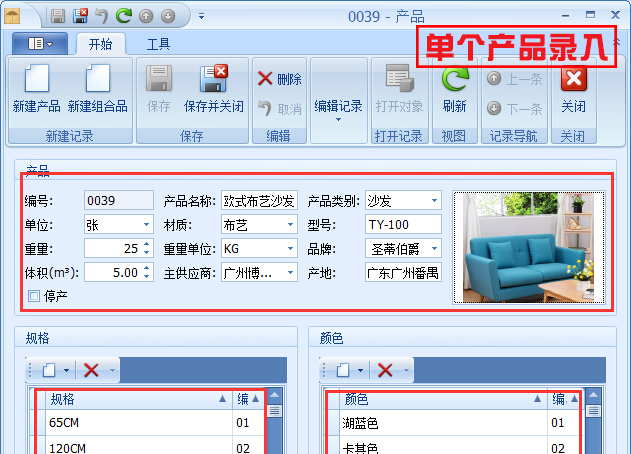Click the 新建产品 (New Product) icon
Screen dimensions: 631x454
click(x=36, y=82)
